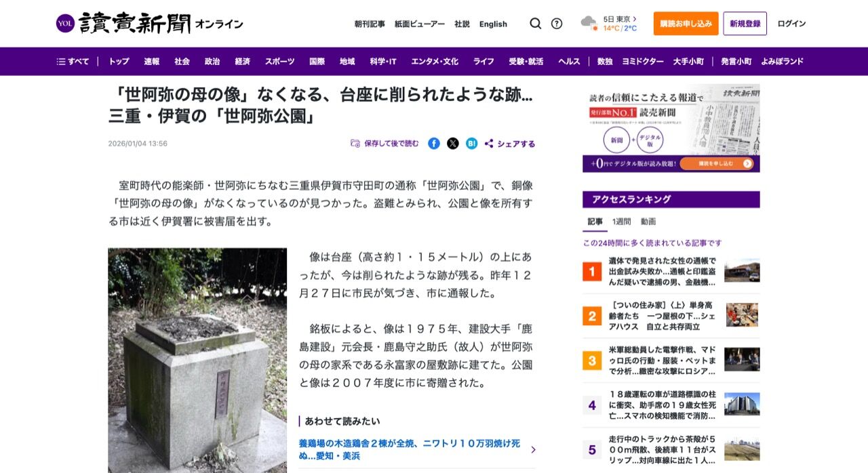Open the search magnifier icon
The width and height of the screenshot is (868, 473).
(x=535, y=24)
